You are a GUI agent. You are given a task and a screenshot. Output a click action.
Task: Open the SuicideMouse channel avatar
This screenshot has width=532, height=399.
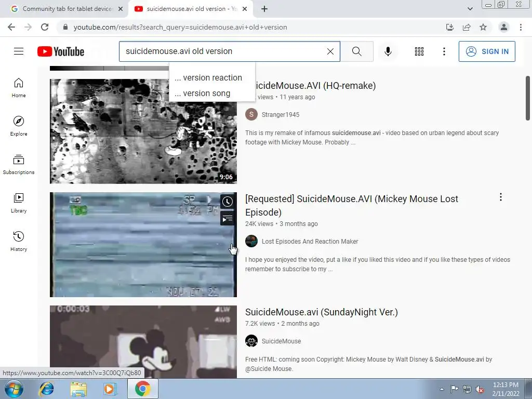(251, 341)
